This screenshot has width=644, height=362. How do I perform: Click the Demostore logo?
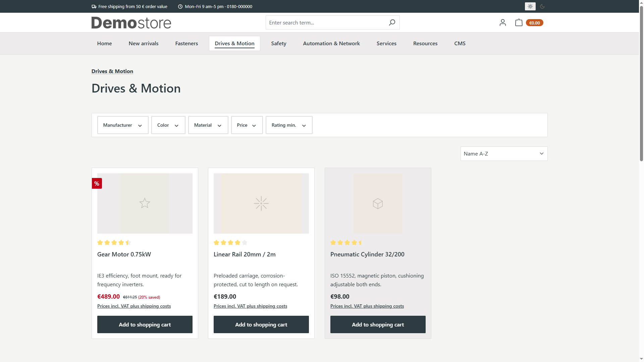(x=131, y=23)
